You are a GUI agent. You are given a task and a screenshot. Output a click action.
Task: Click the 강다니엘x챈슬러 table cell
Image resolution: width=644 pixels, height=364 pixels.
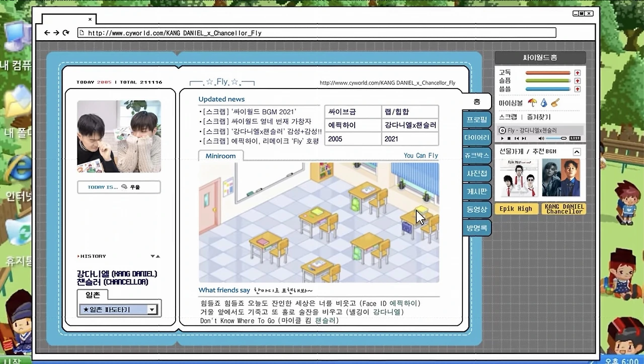click(x=410, y=125)
